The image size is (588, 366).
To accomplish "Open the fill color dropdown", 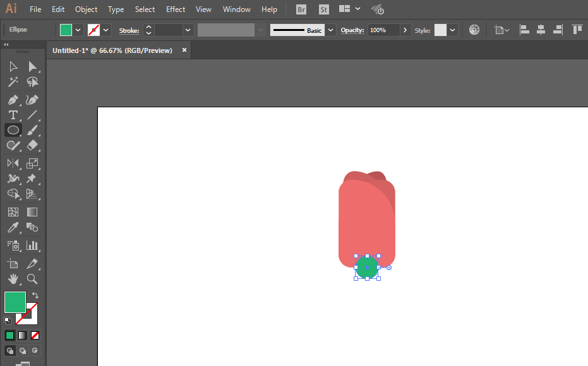I will pyautogui.click(x=78, y=30).
